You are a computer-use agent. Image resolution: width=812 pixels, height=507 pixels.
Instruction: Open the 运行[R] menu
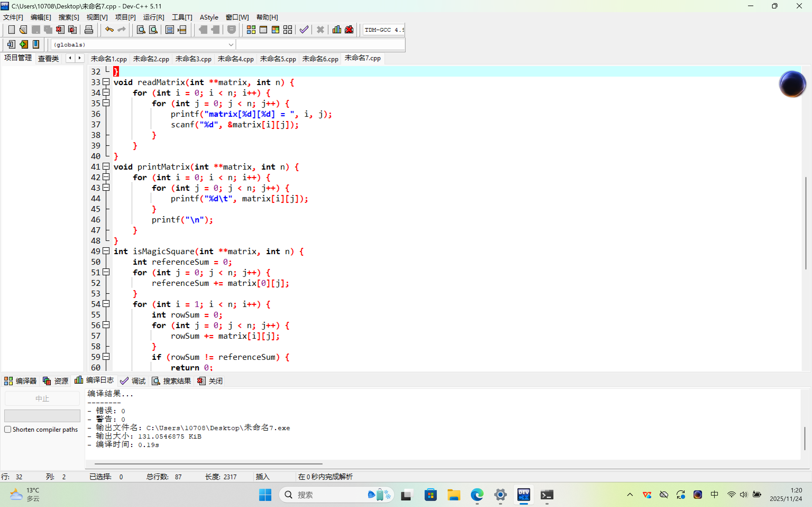point(153,17)
